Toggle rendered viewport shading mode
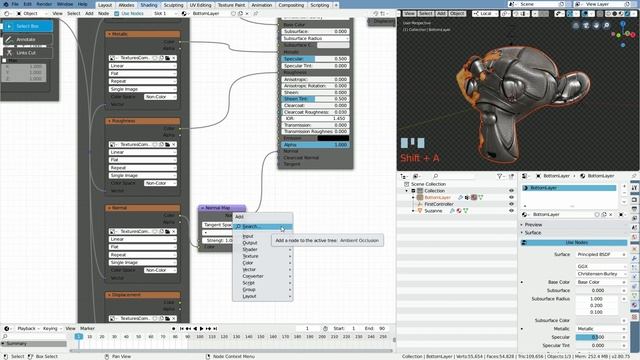This screenshot has height=360, width=640. (x=627, y=13)
